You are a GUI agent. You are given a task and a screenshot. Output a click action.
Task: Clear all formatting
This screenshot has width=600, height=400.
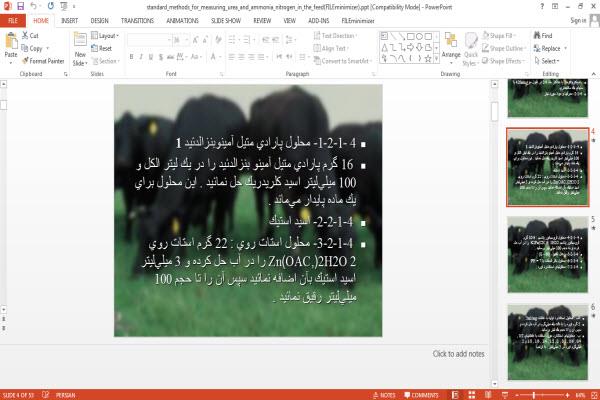218,40
